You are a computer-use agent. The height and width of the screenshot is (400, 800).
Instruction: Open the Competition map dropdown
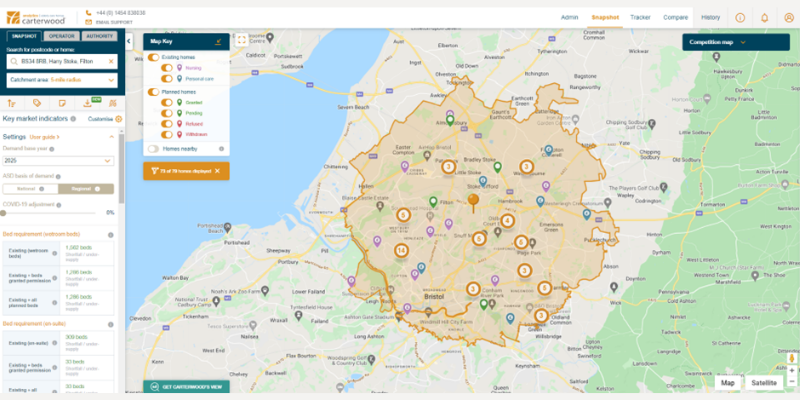click(736, 42)
